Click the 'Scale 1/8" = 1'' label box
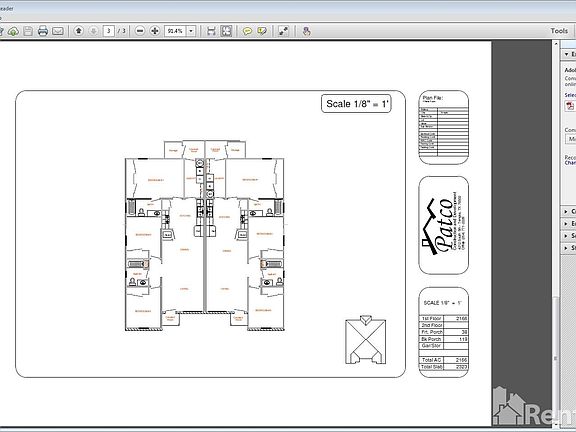Viewport: 576px width, 432px height. tap(356, 104)
